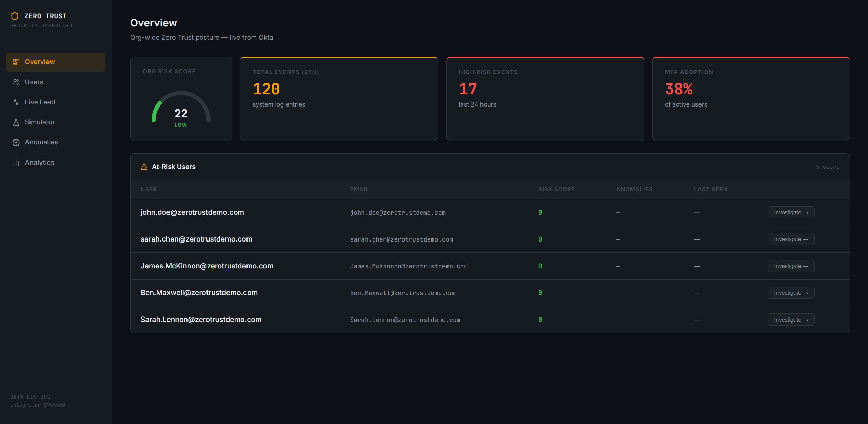Click the Analytics bar chart icon
The height and width of the screenshot is (424, 868).
tap(16, 162)
